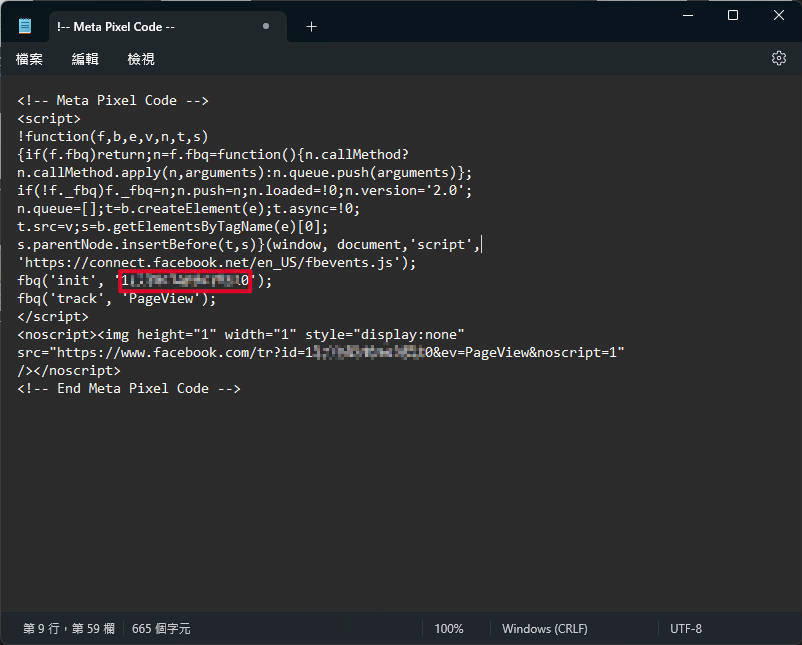
Task: Click Windows (CRLF) line ending indicator
Action: (544, 629)
